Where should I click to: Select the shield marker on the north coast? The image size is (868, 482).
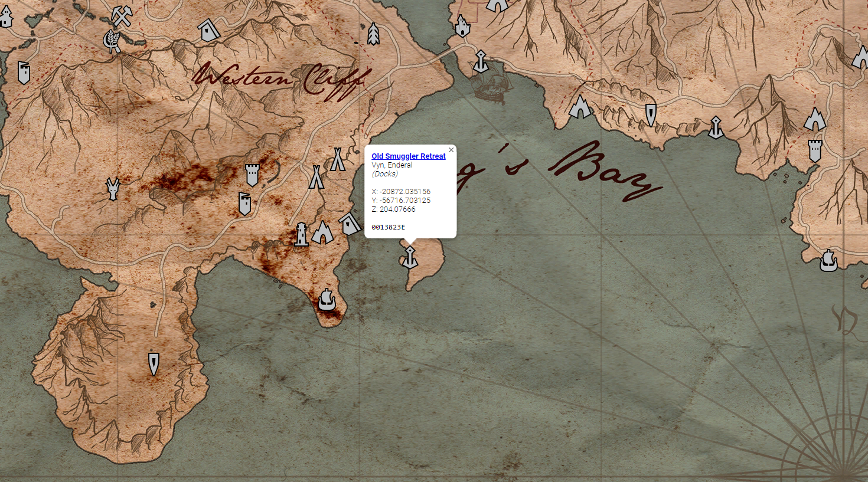click(651, 115)
